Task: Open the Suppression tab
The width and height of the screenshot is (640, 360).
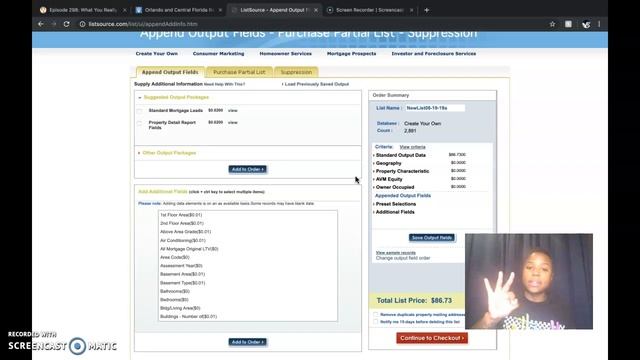Action: 296,72
